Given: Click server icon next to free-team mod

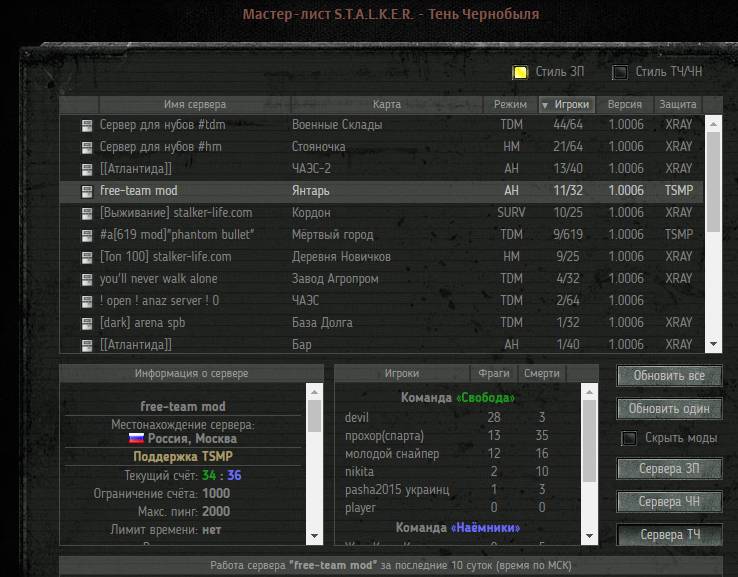Looking at the screenshot, I should pos(87,192).
